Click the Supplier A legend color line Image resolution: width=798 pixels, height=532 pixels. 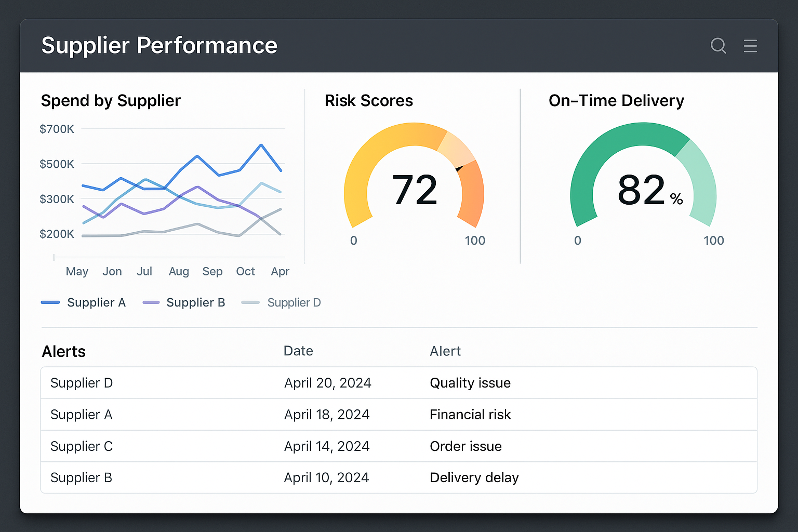click(50, 302)
